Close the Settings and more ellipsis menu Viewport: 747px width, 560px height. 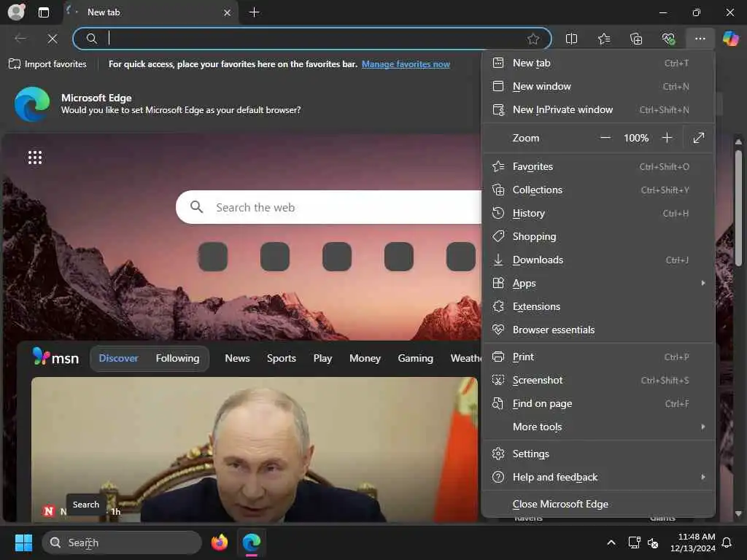pos(700,39)
